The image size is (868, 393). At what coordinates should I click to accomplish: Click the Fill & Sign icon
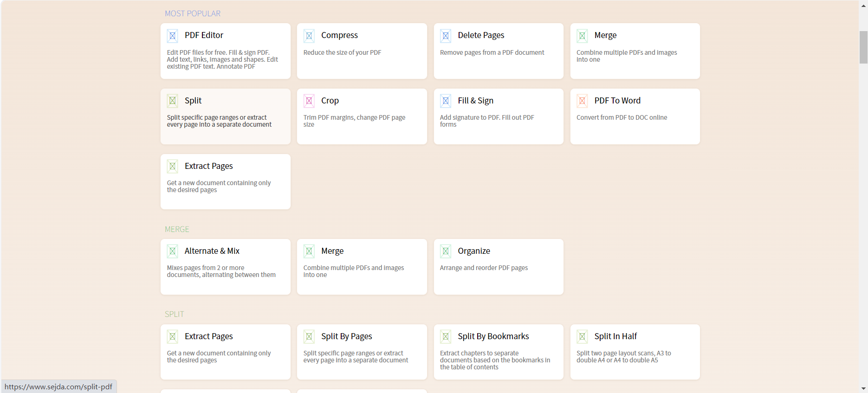(x=446, y=101)
